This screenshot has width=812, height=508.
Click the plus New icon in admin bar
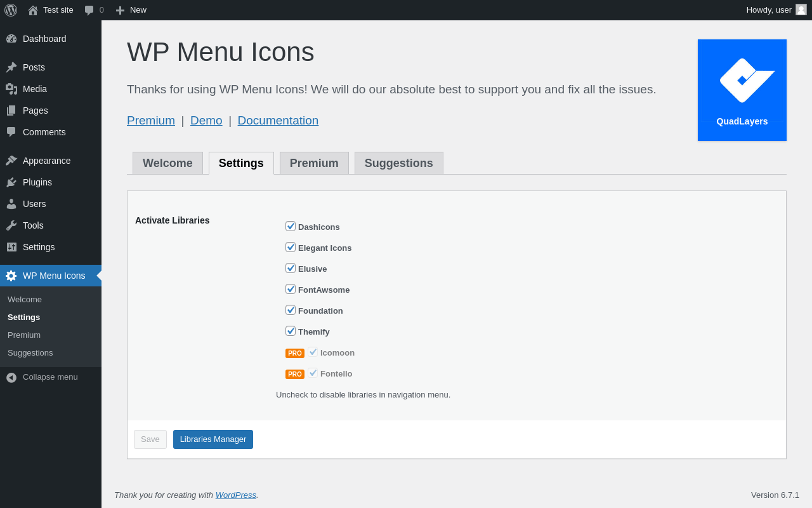[x=120, y=10]
